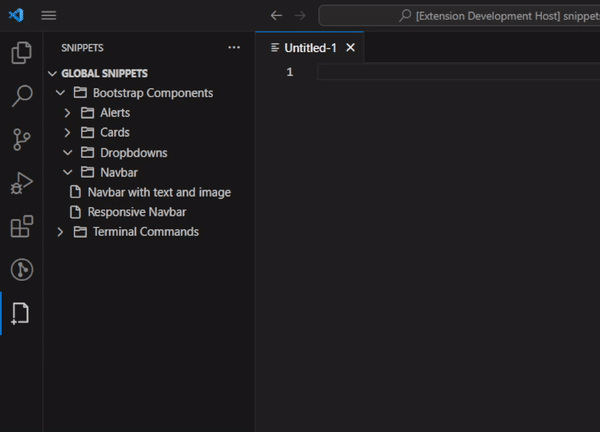Close the Untitled-1 tab
Screen dimensions: 600x432
coord(351,48)
